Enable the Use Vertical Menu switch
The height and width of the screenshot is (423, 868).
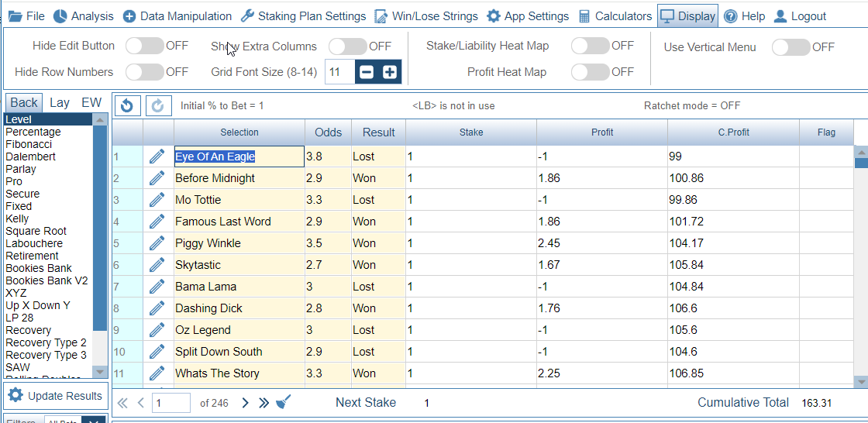point(790,47)
